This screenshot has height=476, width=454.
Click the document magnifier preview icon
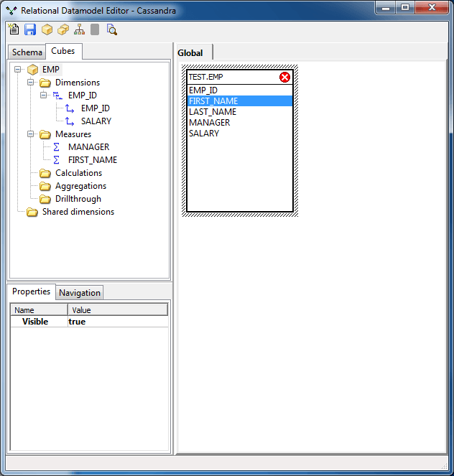[112, 29]
